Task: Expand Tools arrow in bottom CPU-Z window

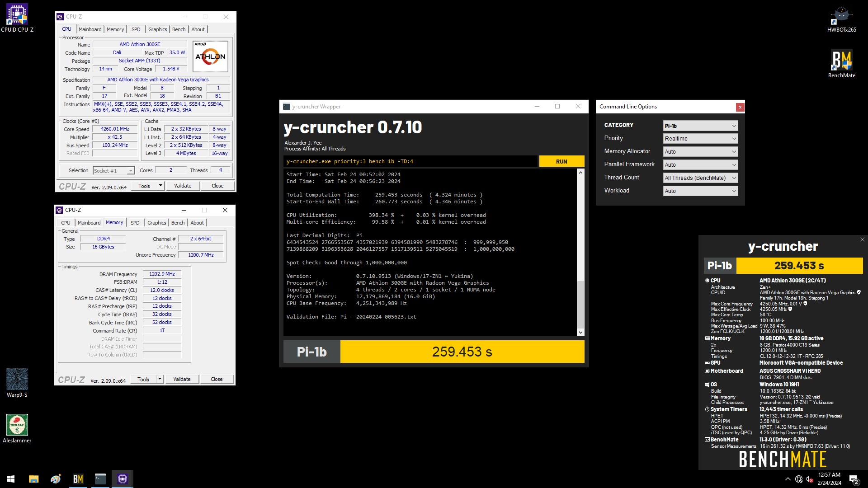Action: 160,379
